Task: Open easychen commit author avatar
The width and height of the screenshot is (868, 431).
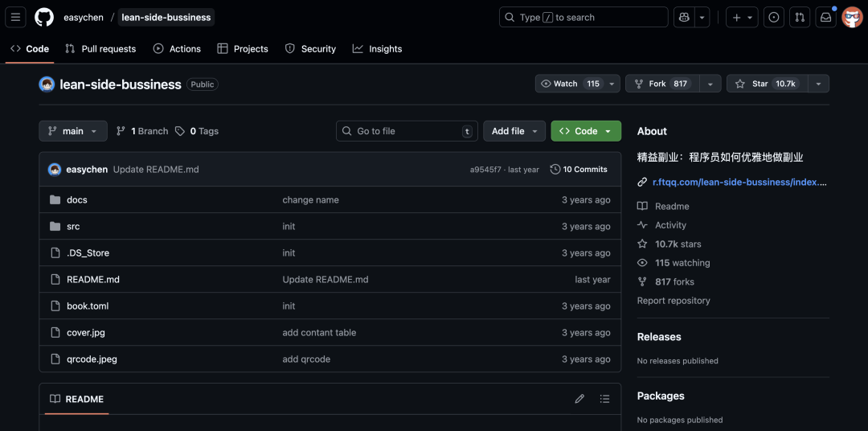Action: point(55,170)
